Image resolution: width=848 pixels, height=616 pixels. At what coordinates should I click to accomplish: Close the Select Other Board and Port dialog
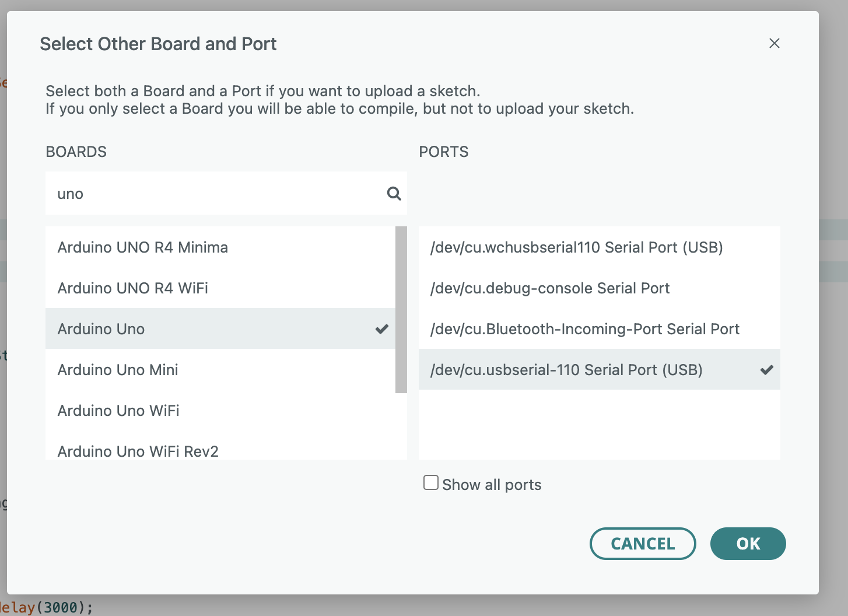tap(774, 43)
